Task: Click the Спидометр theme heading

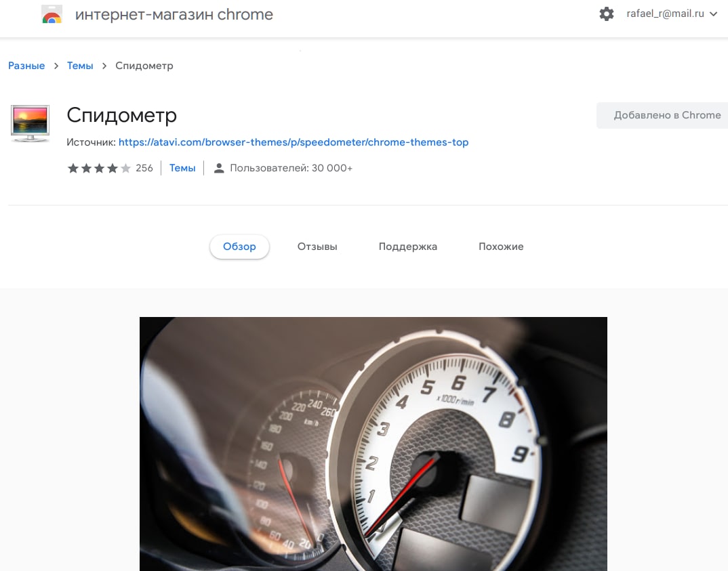Action: coord(121,116)
